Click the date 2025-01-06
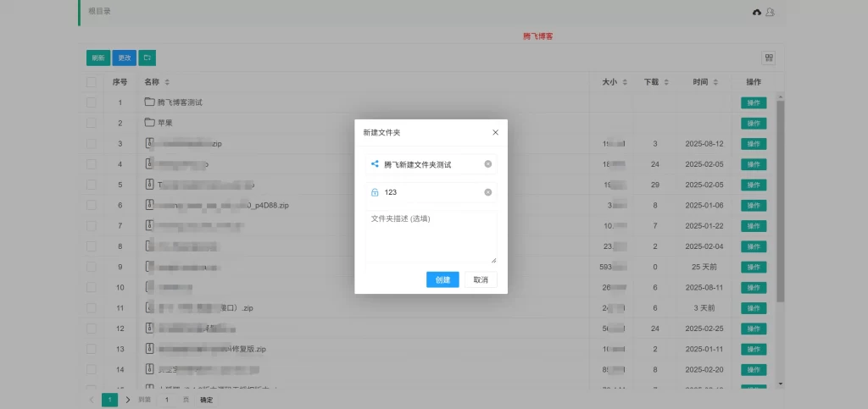This screenshot has height=409, width=868. (704, 205)
